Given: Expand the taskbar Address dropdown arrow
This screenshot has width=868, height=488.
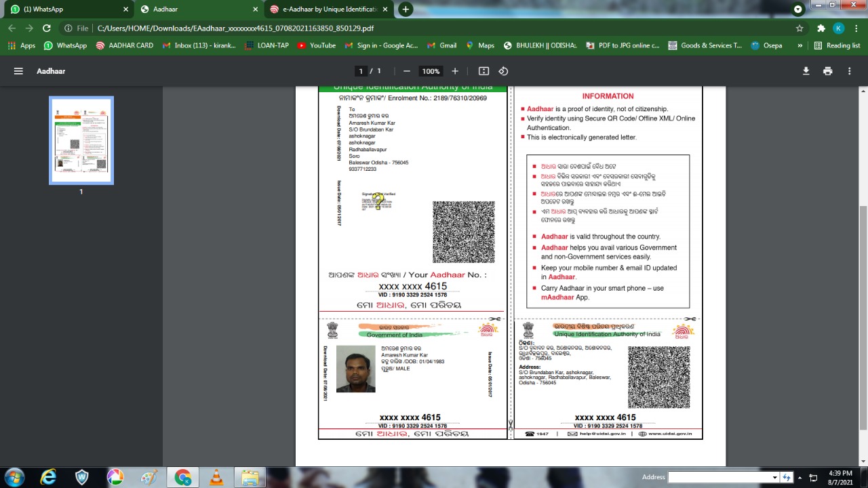Looking at the screenshot, I should [775, 477].
